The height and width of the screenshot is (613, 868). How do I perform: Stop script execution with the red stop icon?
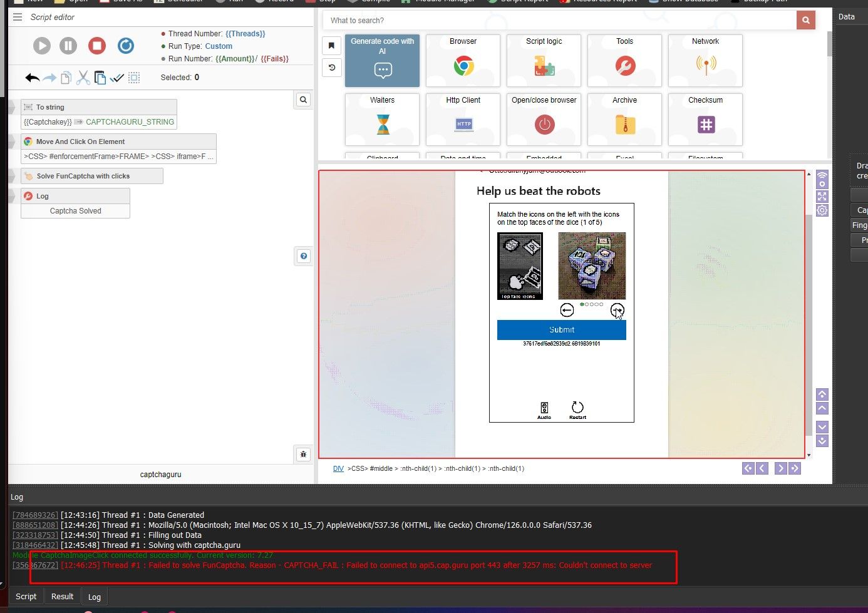point(96,45)
